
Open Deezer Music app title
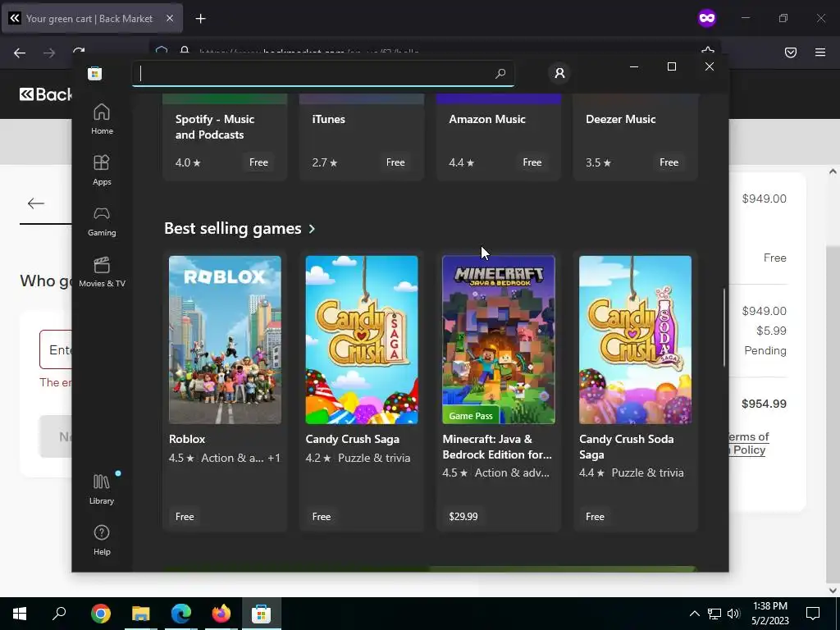pos(620,119)
